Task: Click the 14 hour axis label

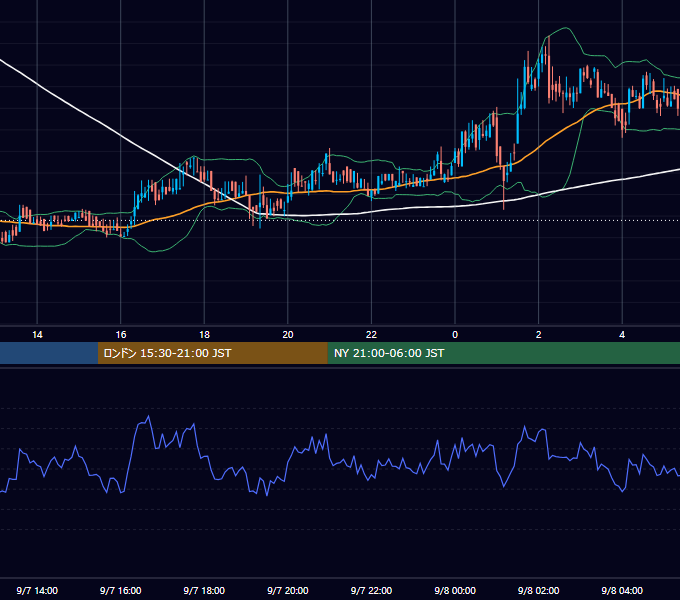Action: [37, 335]
